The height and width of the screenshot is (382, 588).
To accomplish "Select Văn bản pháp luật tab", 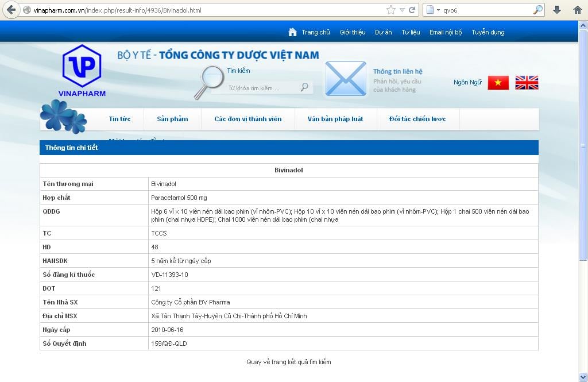I will tap(335, 119).
